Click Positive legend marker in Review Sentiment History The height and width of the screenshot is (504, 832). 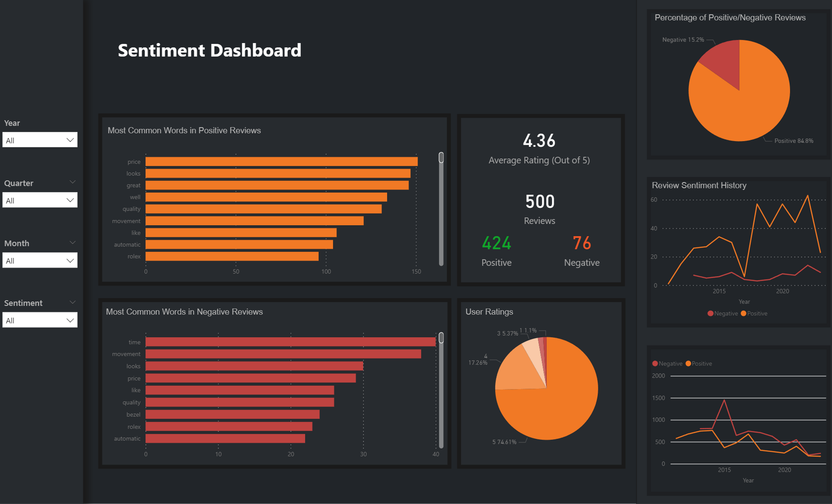743,313
